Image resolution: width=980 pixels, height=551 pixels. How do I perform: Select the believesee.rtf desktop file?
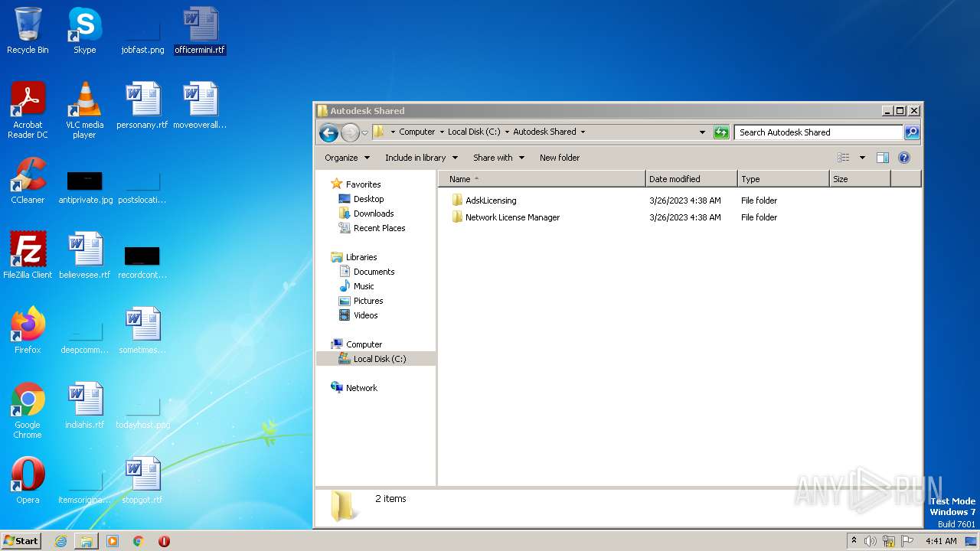tap(84, 256)
